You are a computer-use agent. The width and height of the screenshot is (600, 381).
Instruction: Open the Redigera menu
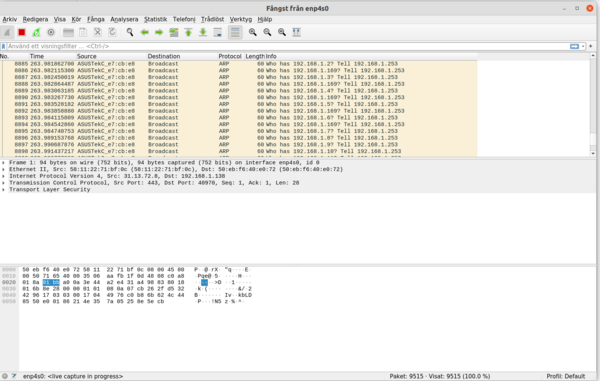35,19
